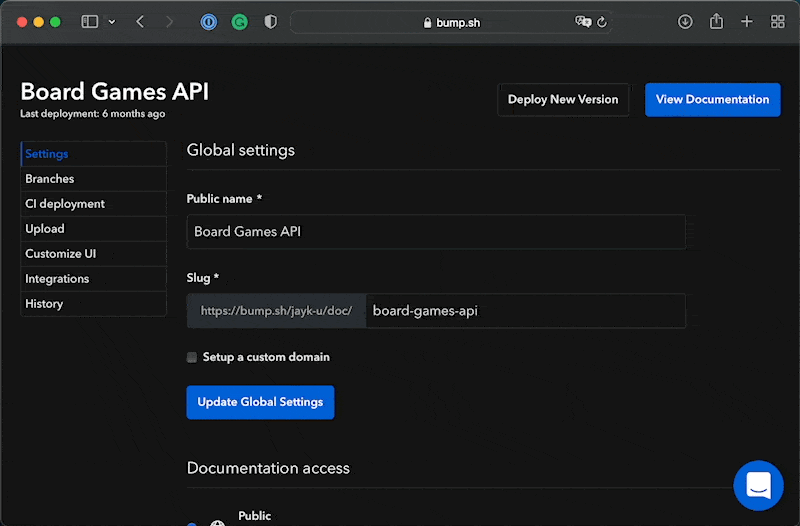The width and height of the screenshot is (800, 526).
Task: Open the 1Password extension icon
Action: point(209,22)
